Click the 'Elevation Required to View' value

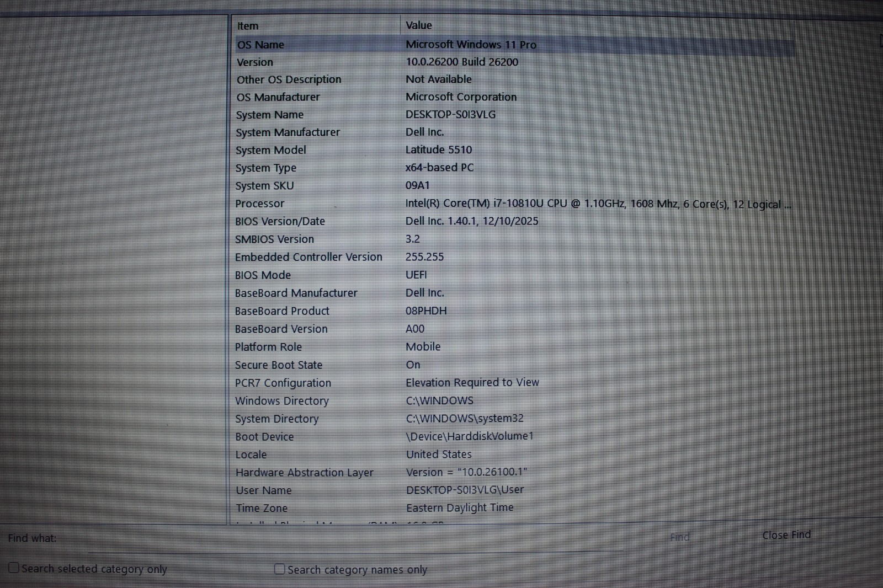472,382
